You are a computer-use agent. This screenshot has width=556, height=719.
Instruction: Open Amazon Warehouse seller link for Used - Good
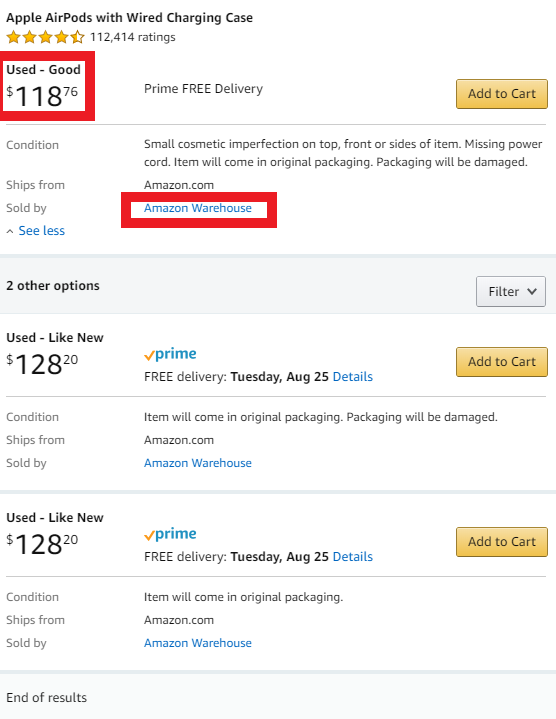point(198,208)
